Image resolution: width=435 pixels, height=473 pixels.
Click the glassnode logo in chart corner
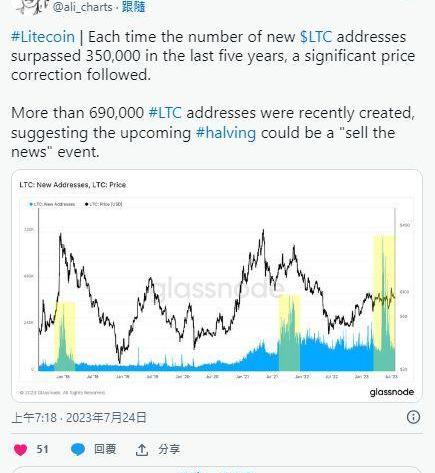392,392
